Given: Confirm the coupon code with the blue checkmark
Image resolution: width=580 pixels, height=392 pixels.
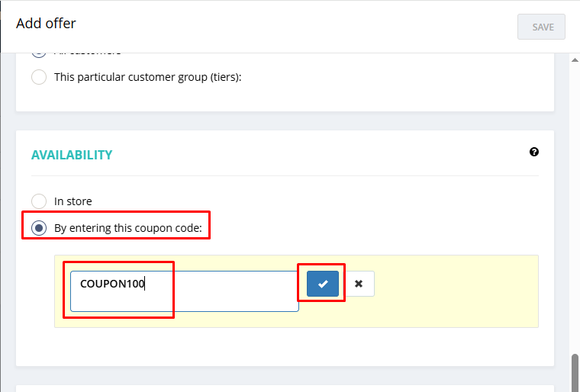Looking at the screenshot, I should [322, 284].
